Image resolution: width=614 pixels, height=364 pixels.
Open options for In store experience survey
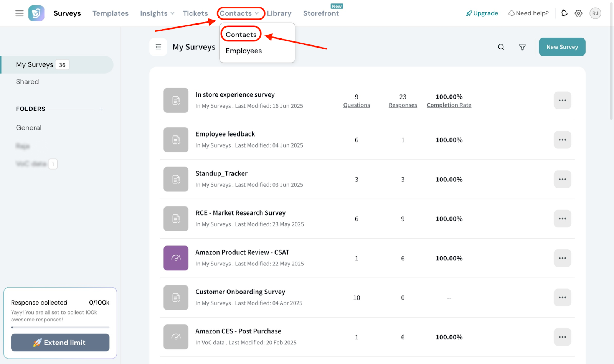tap(562, 100)
